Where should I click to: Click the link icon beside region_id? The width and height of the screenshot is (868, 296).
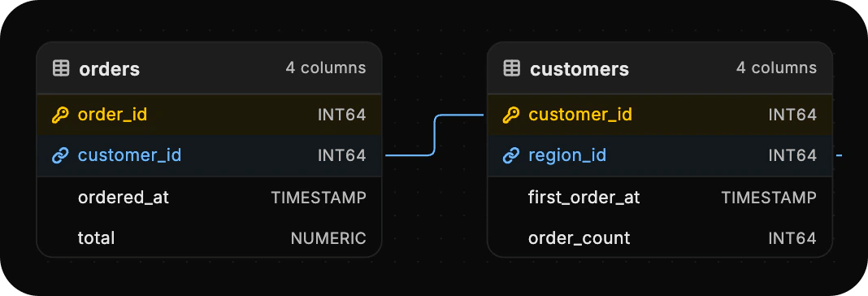click(510, 156)
